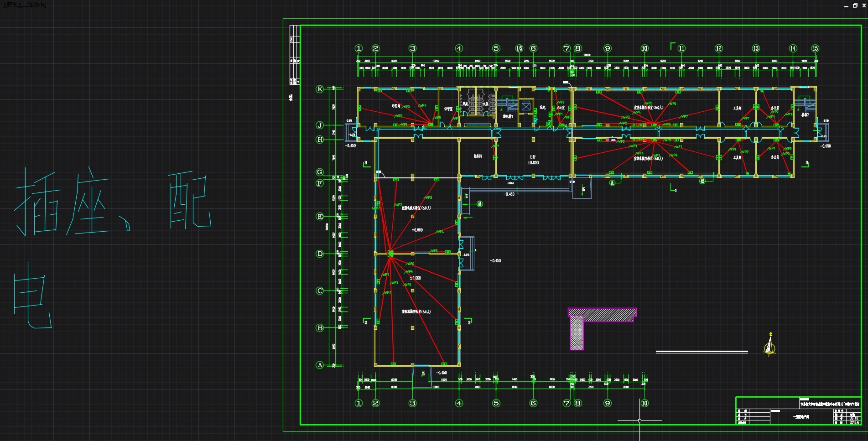Select the lab label ending (60人) in the upper wing
The width and height of the screenshot is (868, 441).
tap(648, 108)
